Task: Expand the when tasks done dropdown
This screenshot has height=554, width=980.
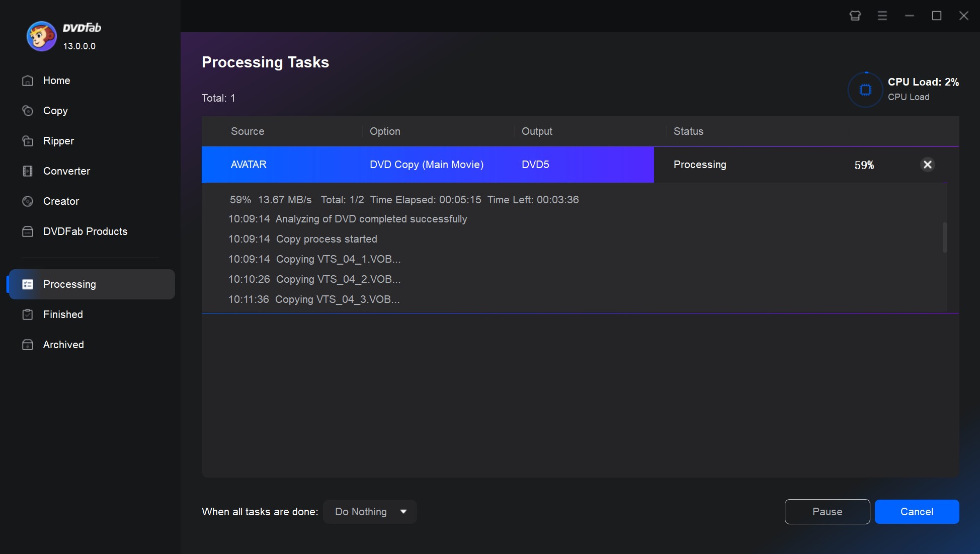Action: 404,512
